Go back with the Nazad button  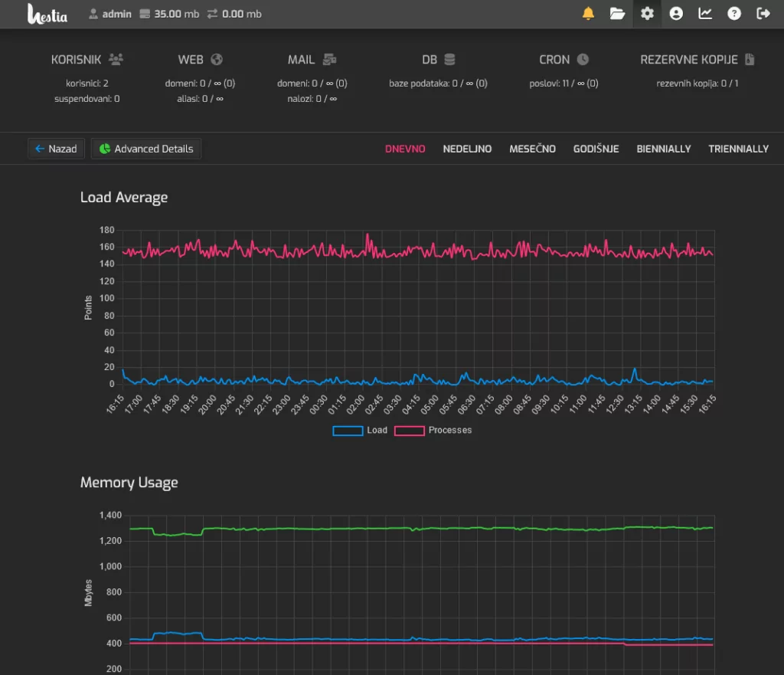[x=56, y=149]
